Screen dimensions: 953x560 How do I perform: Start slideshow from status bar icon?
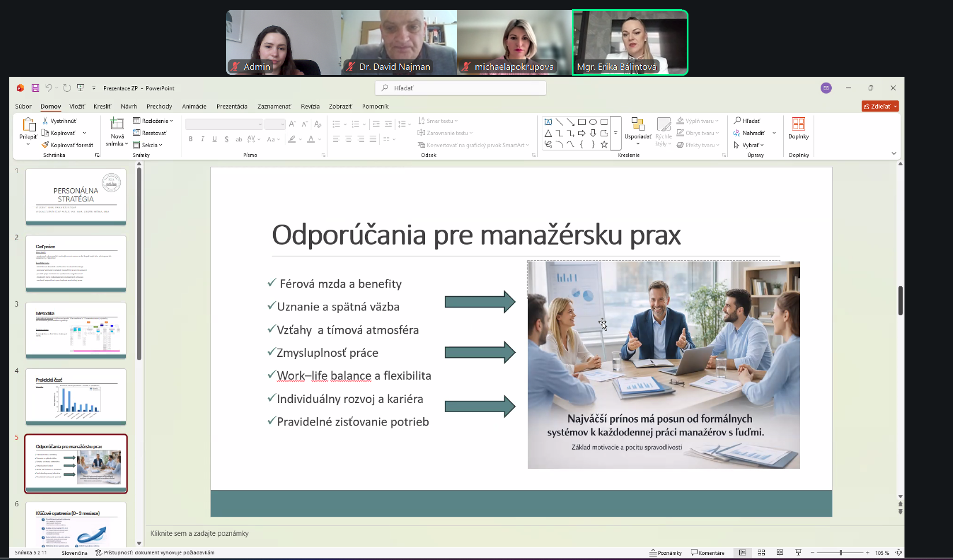pos(798,552)
